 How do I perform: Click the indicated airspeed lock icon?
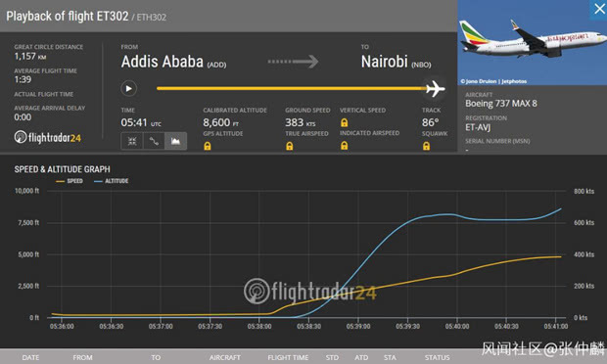(345, 146)
